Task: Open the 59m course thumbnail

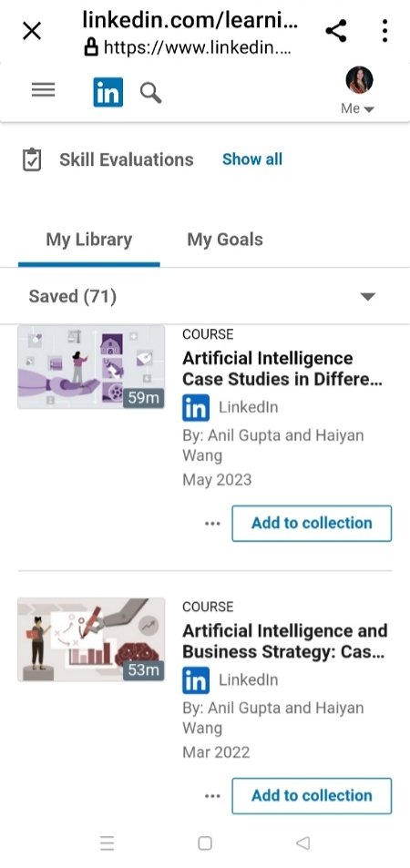Action: (91, 367)
